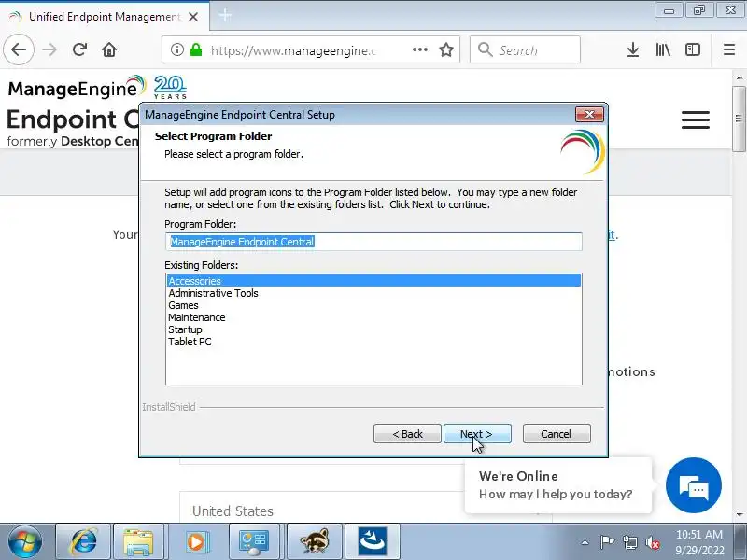Open raccoon application taskbar icon
This screenshot has width=747, height=560.
[315, 541]
